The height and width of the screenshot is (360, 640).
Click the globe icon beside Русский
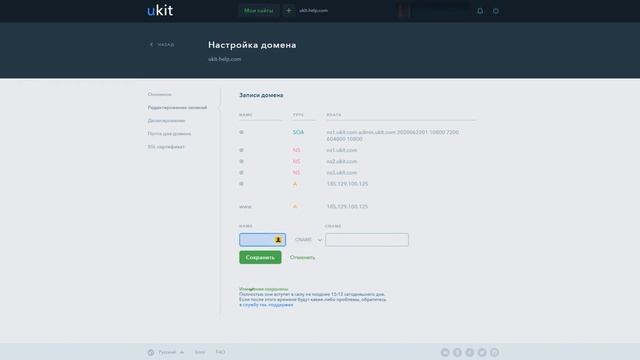pos(151,352)
